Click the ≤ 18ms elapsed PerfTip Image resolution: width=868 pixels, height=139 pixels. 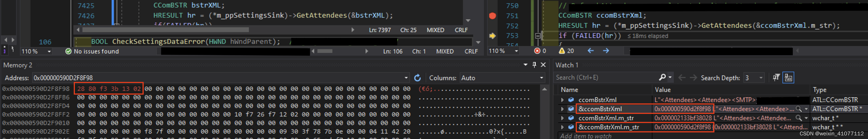pos(647,36)
